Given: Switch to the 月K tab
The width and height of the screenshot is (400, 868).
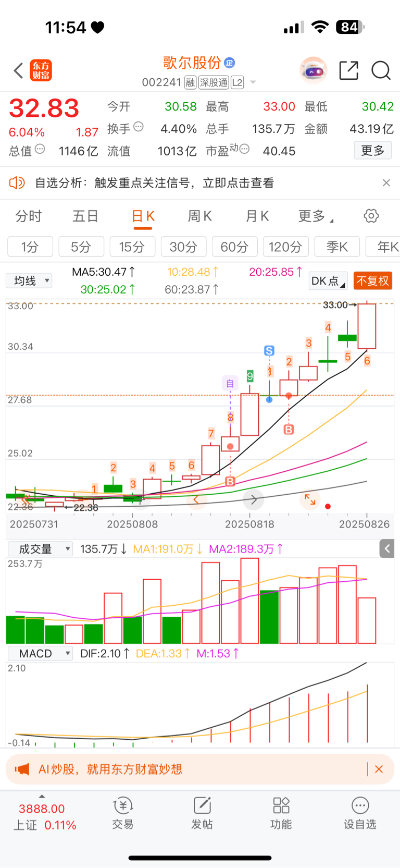Looking at the screenshot, I should [x=257, y=216].
